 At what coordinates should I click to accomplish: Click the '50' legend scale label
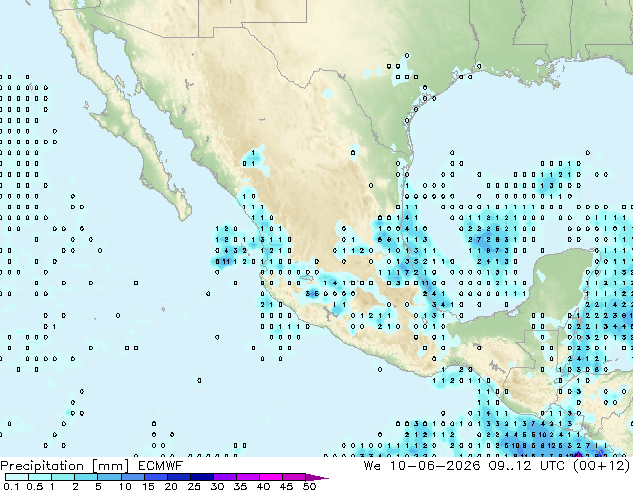point(309,486)
